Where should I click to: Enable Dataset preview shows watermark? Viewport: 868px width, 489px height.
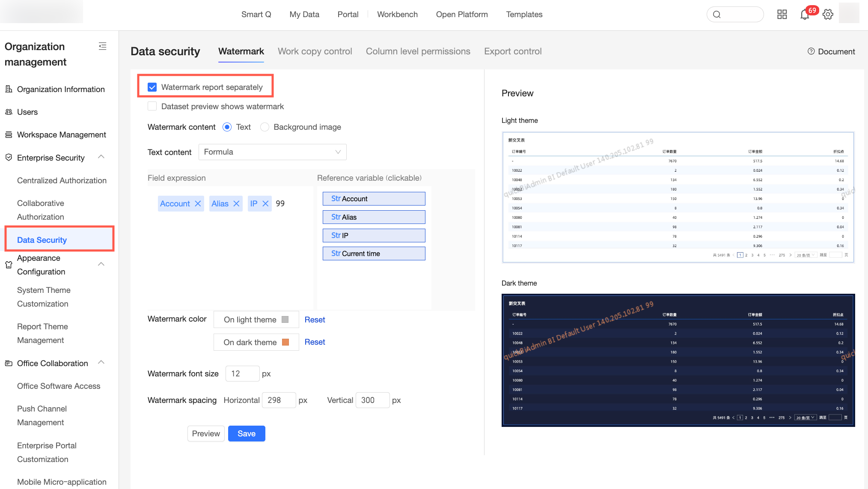point(152,106)
